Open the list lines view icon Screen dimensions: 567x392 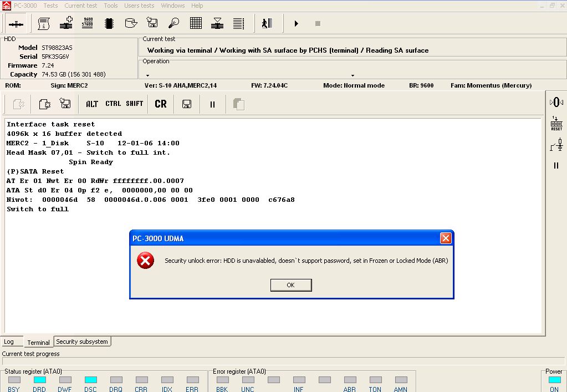(238, 23)
